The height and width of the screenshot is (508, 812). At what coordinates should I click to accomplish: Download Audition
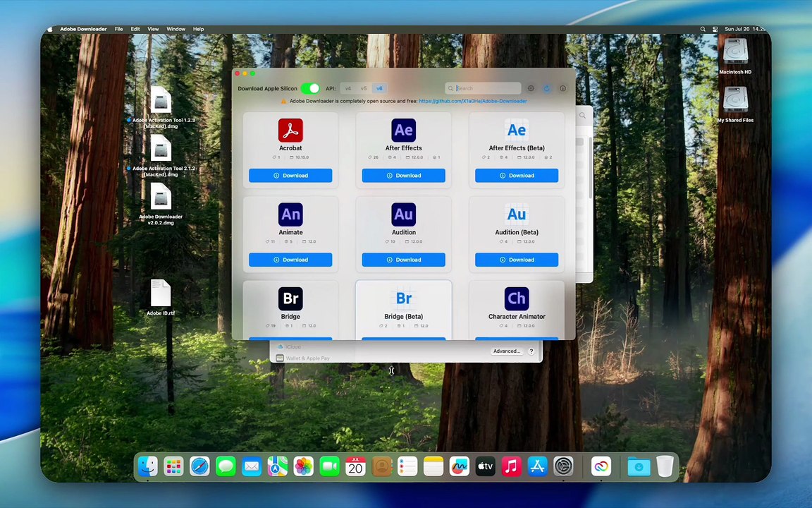coord(403,260)
